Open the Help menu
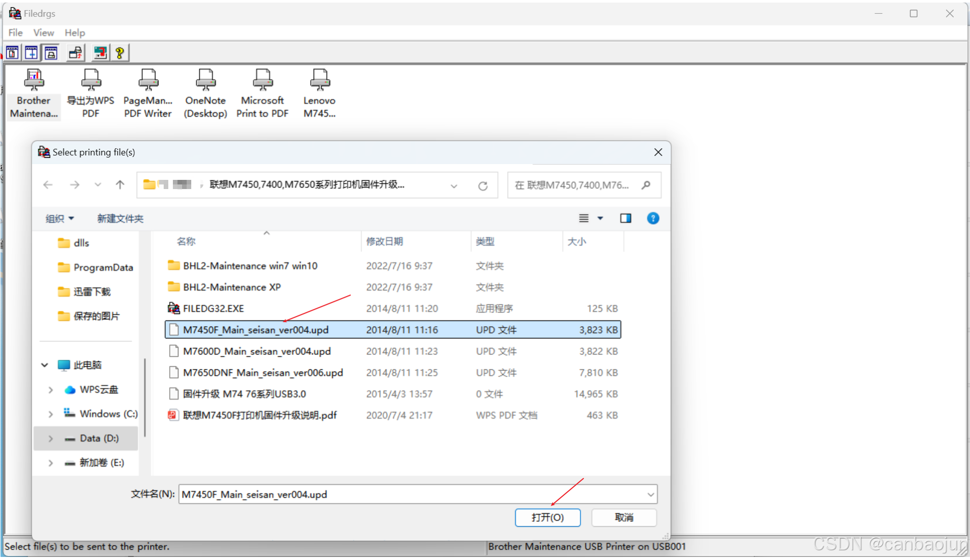 point(74,33)
